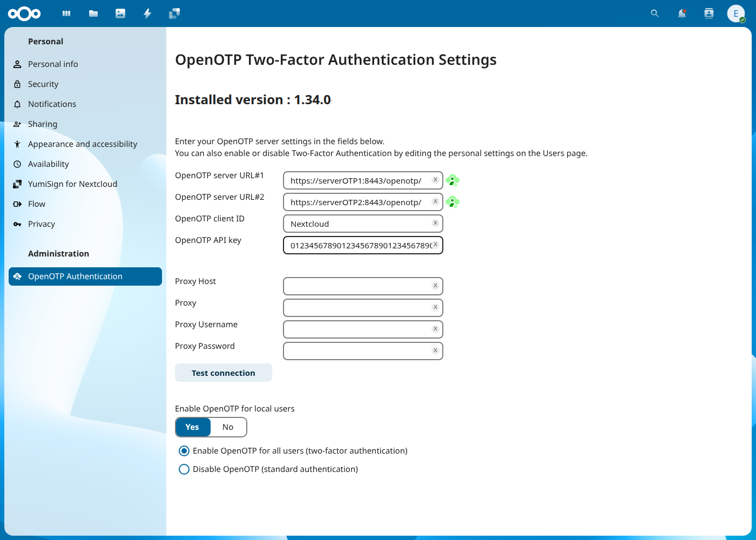
Task: Go to Personal info settings
Action: [85, 64]
